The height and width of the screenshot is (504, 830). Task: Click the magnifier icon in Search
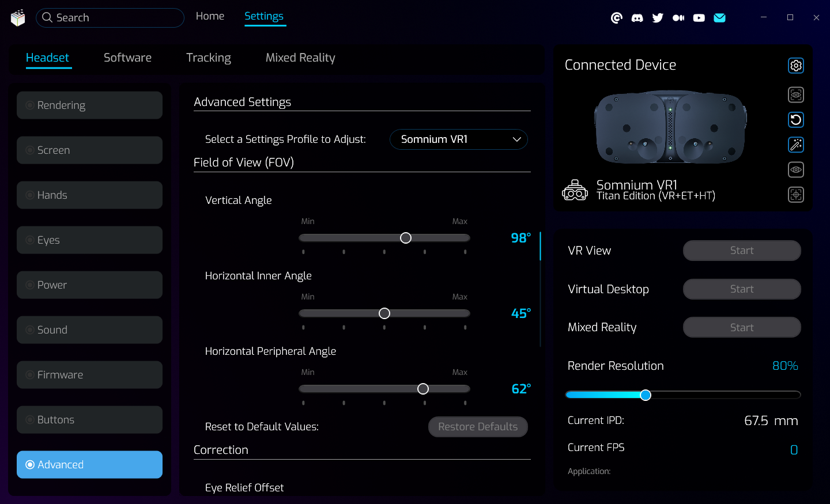click(47, 17)
